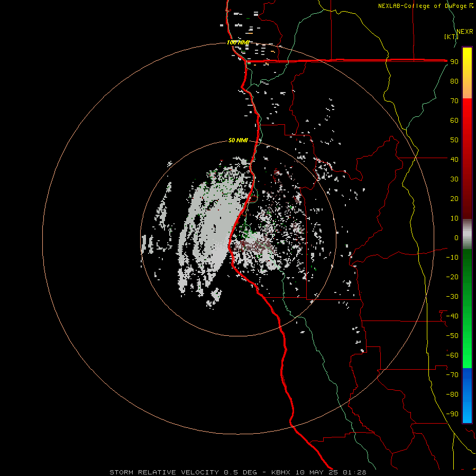
Task: Click the 30 knot scale value
Action: coord(454,179)
